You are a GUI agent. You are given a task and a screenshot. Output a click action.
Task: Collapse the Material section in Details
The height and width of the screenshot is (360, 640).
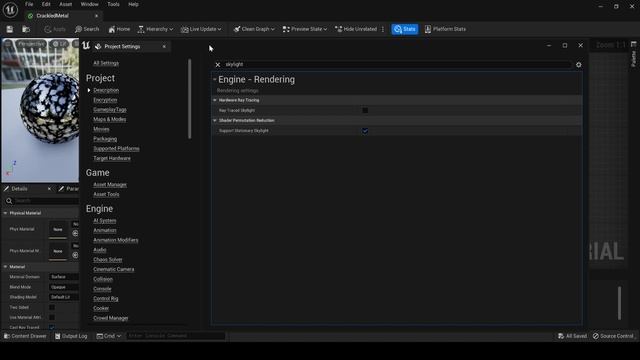(5, 267)
